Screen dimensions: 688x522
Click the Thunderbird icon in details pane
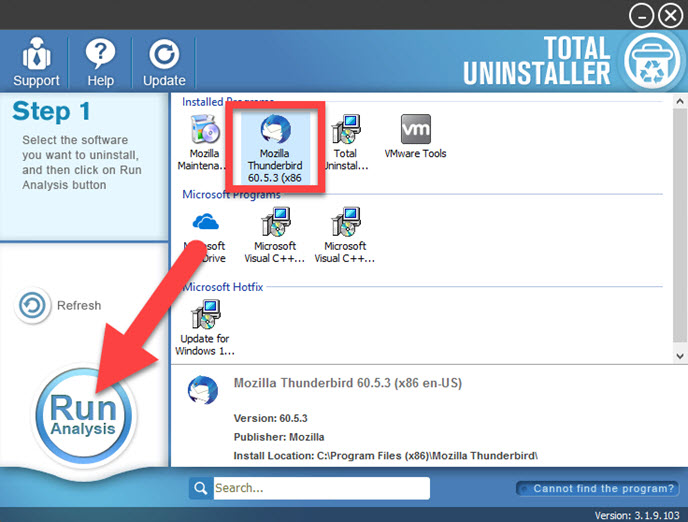pos(203,390)
